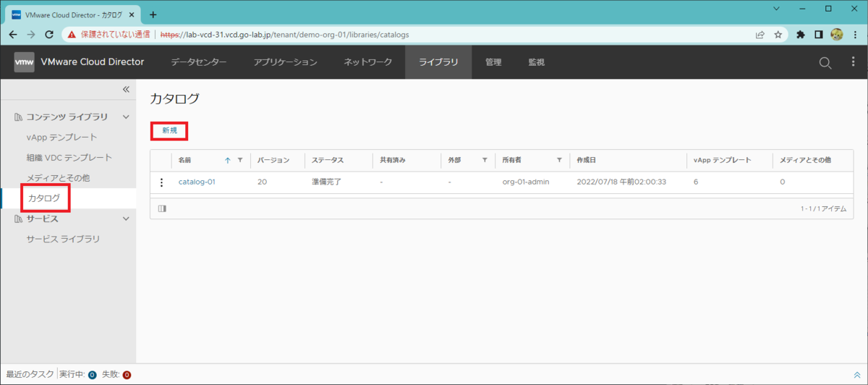Click the 失敗 task counter badge
This screenshot has height=385, width=868.
[x=127, y=375]
